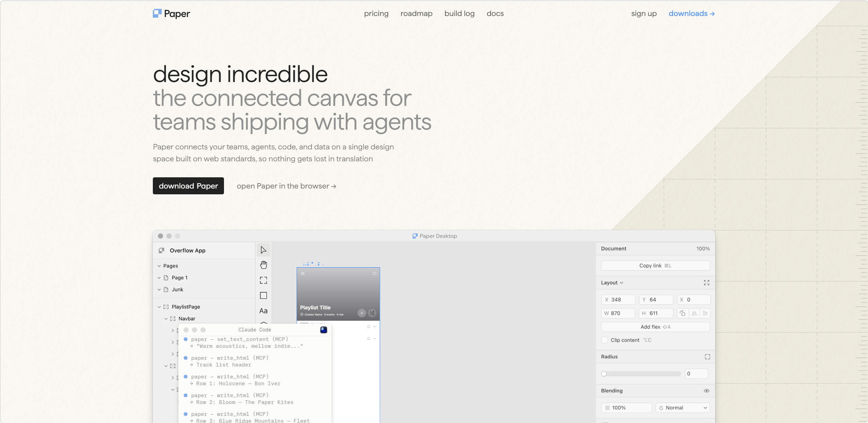Open the Normal blend mode dropdown
The width and height of the screenshot is (868, 423).
[x=682, y=408]
